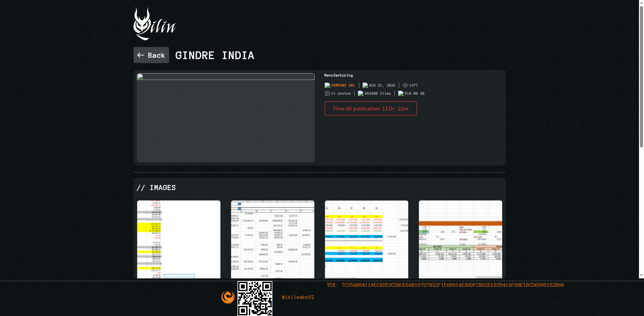Click the Qilin logo

(x=155, y=24)
